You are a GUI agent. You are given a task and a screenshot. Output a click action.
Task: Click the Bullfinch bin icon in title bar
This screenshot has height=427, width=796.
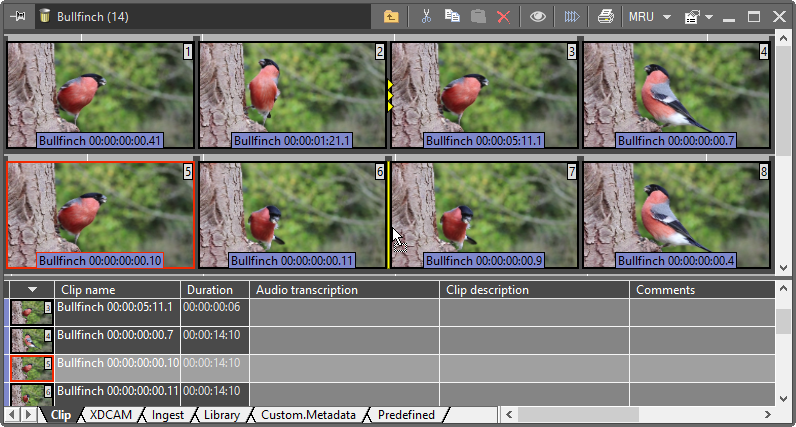pyautogui.click(x=45, y=17)
